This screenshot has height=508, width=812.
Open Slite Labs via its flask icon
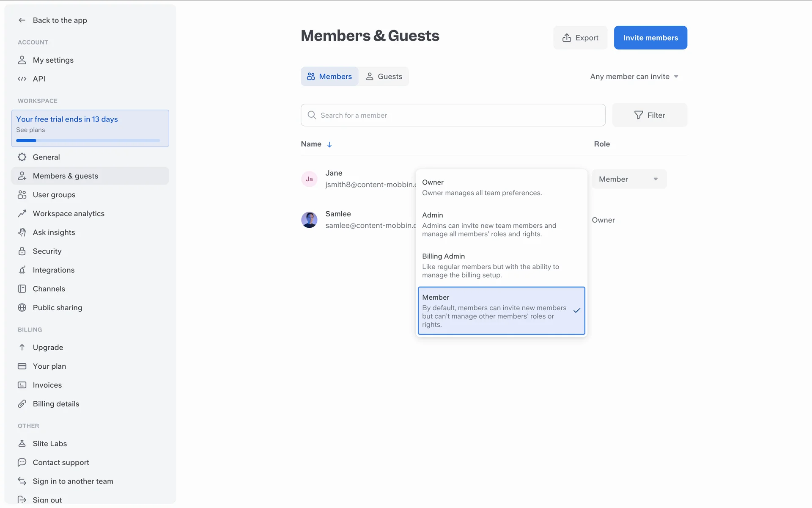(x=22, y=444)
